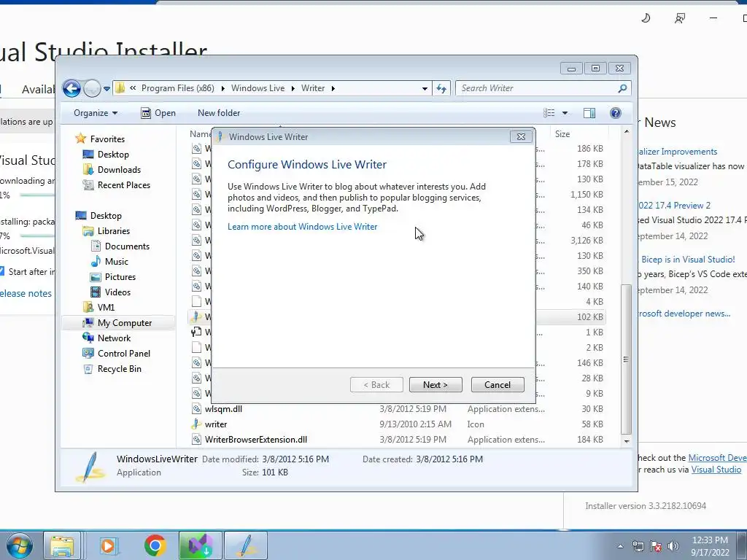Change view with the views icon
The image size is (747, 560).
549,113
